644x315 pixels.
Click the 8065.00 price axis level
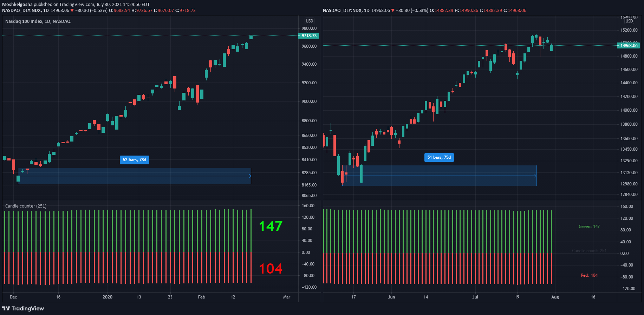click(x=309, y=196)
